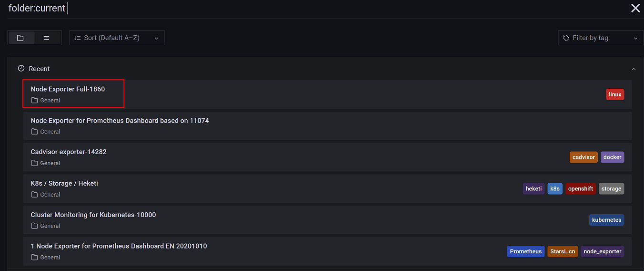
Task: Click the red linux tag
Action: pyautogui.click(x=615, y=94)
